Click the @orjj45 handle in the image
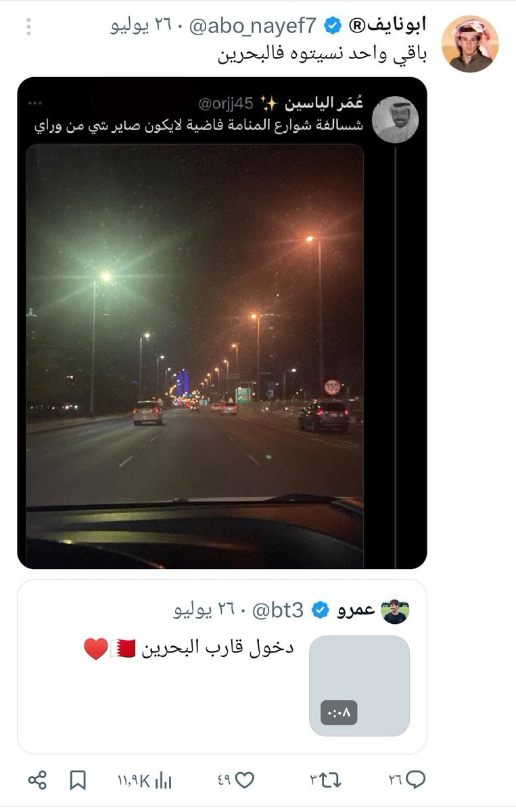Image resolution: width=516 pixels, height=812 pixels. point(226,104)
